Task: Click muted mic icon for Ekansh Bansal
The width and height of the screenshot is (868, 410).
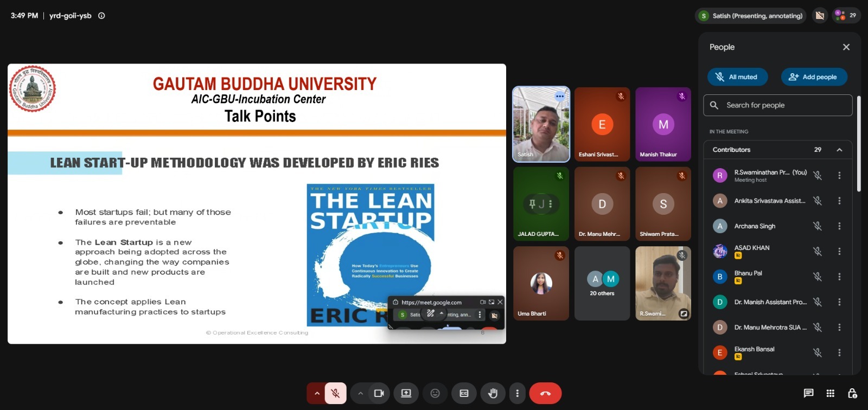Action: pyautogui.click(x=818, y=353)
